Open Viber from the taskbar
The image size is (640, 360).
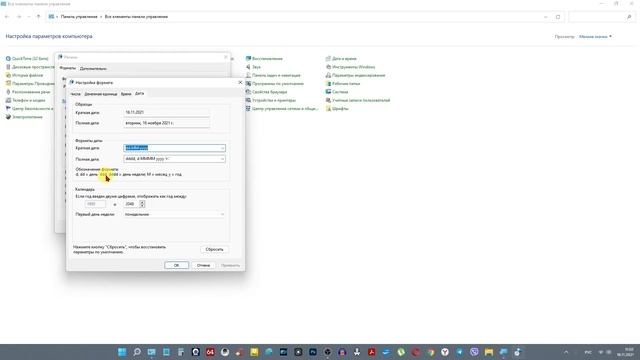[474, 352]
